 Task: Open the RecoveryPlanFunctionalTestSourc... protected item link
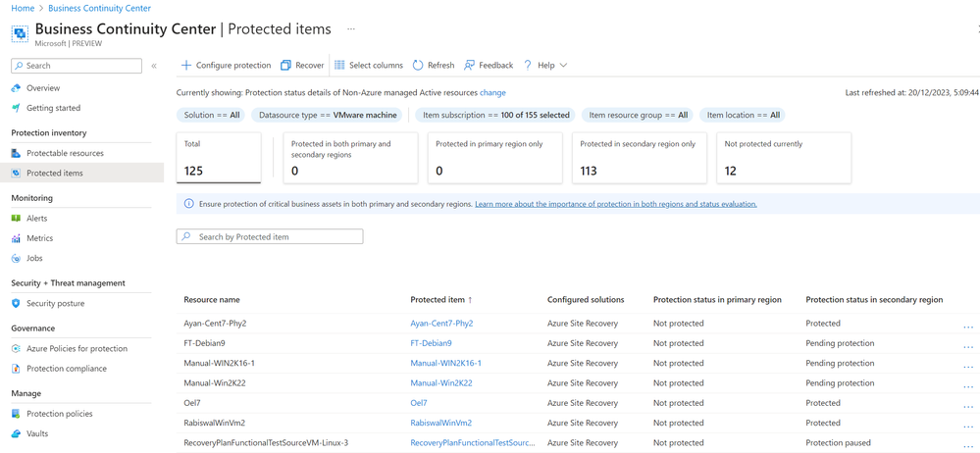(x=473, y=443)
